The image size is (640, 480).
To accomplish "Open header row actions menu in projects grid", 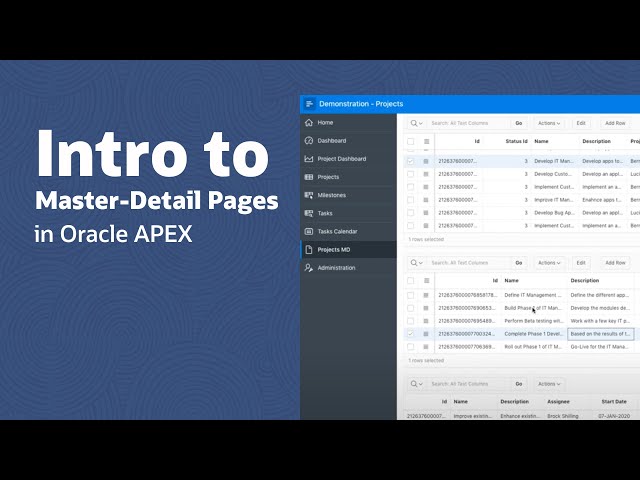I will (x=427, y=141).
